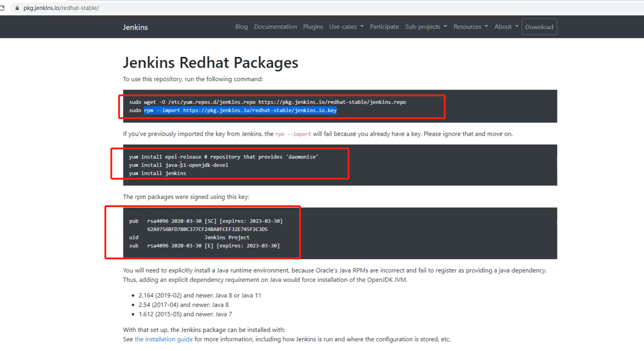Expand the Sub-projects dropdown
The image size is (644, 351).
(426, 27)
